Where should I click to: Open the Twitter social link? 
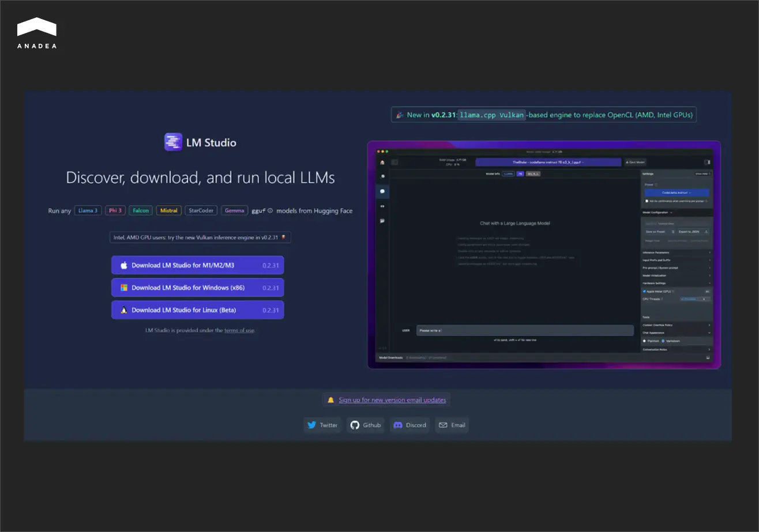coord(322,425)
